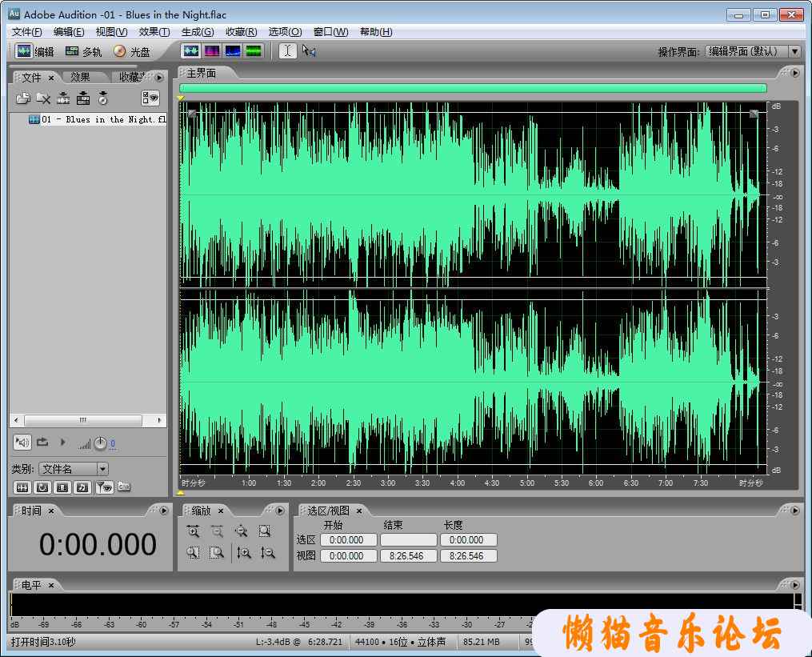Click zoom to right edge of selection icon
812x657 pixels.
click(217, 553)
